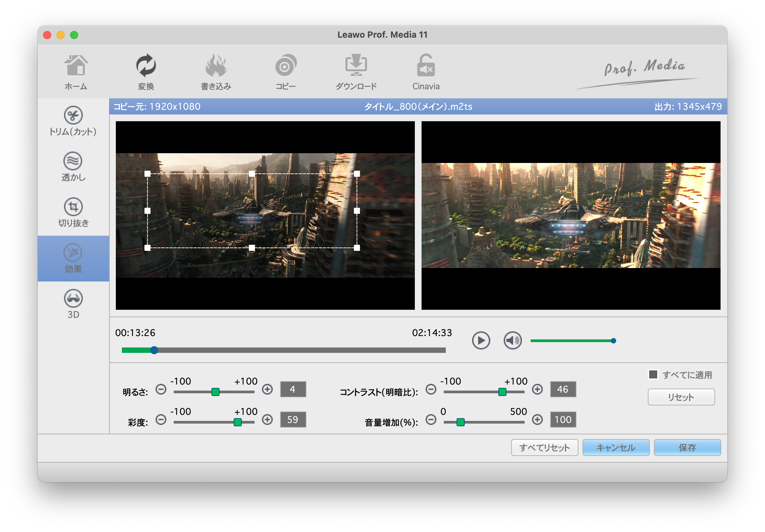Click the コントラスト contrast slider track
The width and height of the screenshot is (765, 532).
point(484,392)
